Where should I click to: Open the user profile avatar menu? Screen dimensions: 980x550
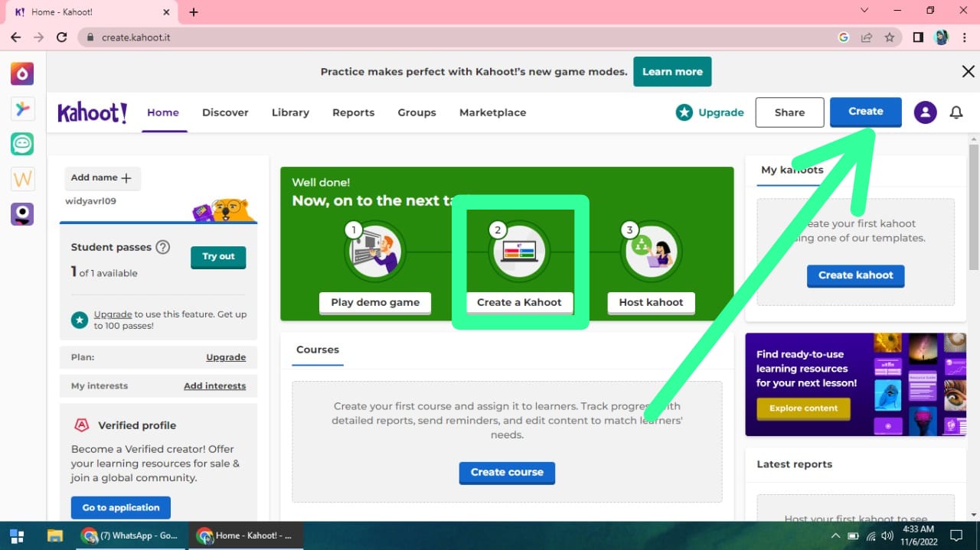click(x=925, y=112)
